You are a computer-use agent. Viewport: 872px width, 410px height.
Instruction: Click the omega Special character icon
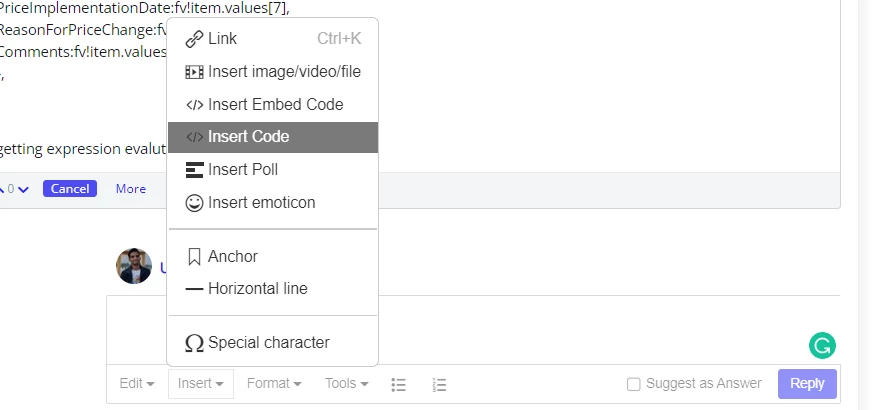(194, 343)
